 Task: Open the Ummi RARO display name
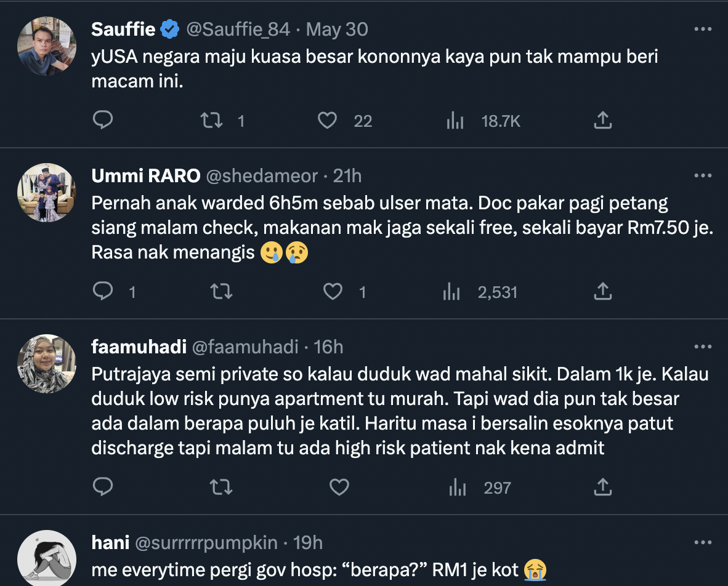point(145,176)
